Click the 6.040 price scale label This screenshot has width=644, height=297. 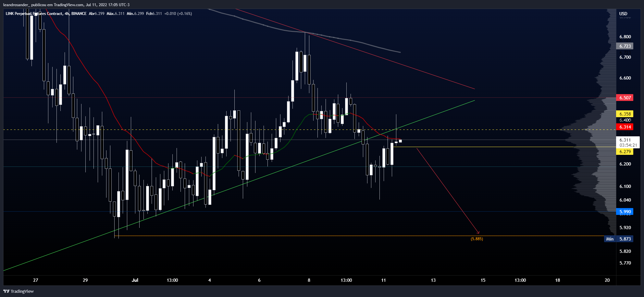pos(625,200)
